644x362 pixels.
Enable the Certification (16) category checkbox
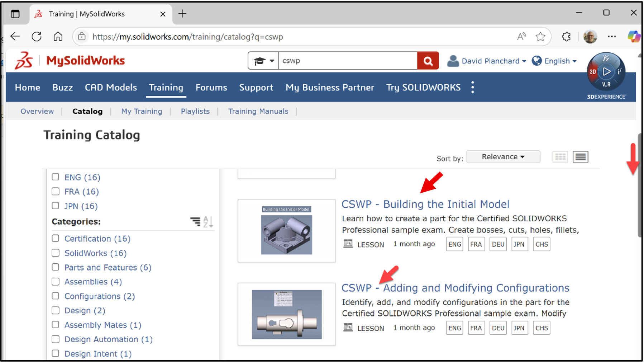tap(56, 238)
